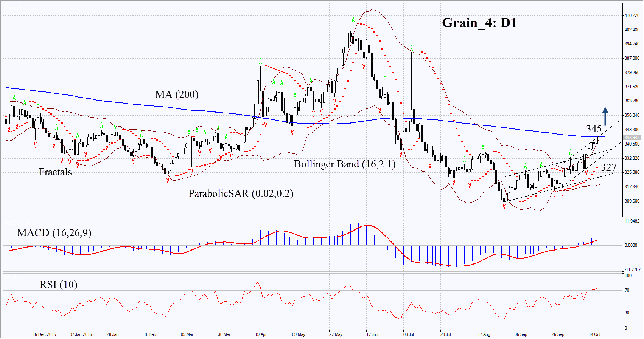Click the 325.080 price axis value
Viewport: 644px width, 339px height.
(x=632, y=172)
